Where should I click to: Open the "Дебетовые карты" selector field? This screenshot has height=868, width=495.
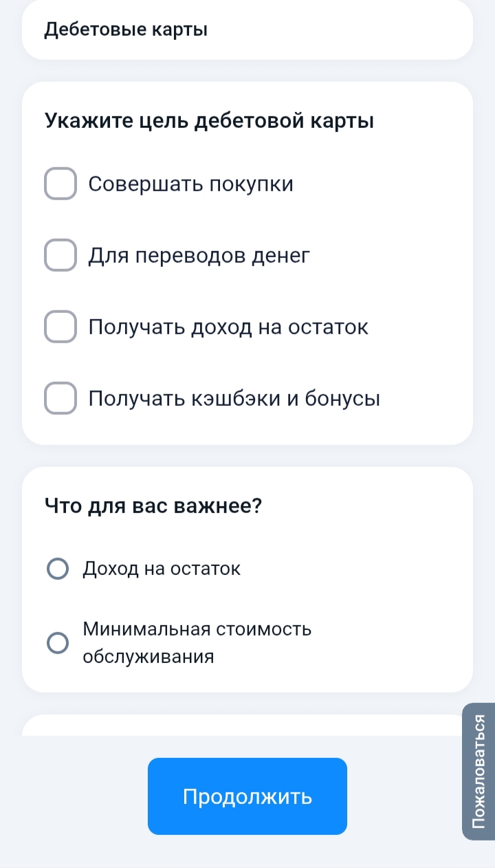click(247, 30)
